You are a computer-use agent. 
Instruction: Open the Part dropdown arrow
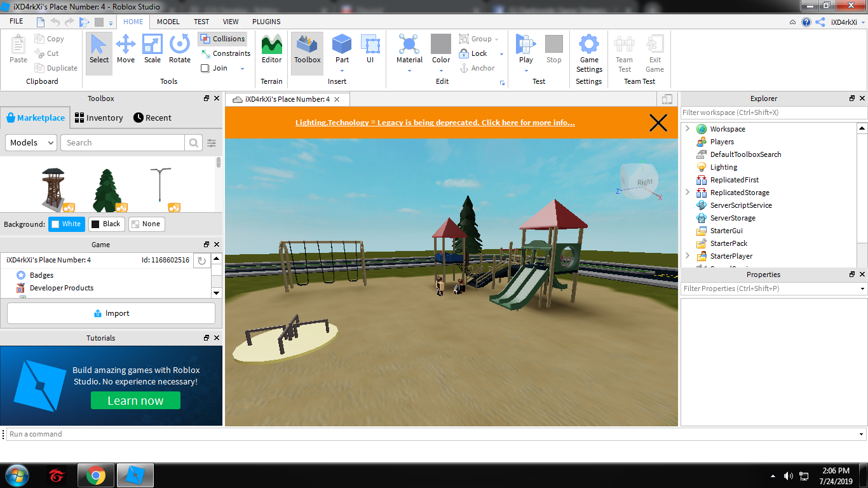[x=342, y=70]
